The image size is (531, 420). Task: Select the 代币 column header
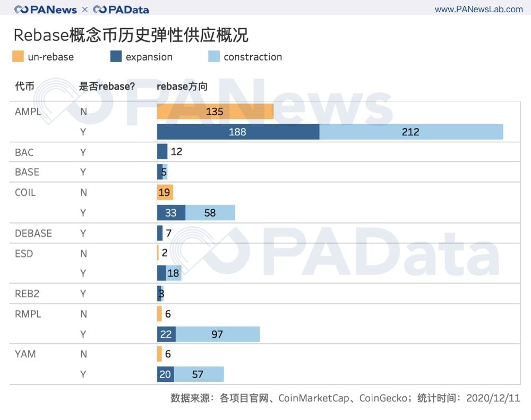point(24,87)
